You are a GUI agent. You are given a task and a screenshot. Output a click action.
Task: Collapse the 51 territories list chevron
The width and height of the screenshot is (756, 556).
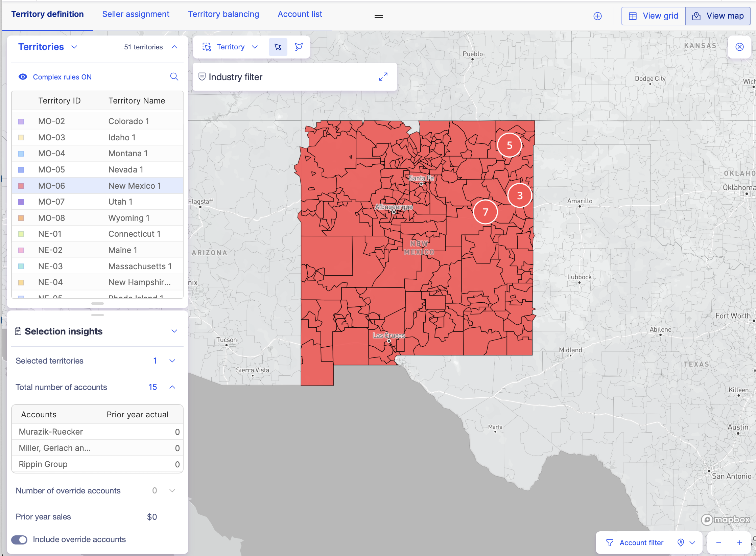(x=174, y=47)
